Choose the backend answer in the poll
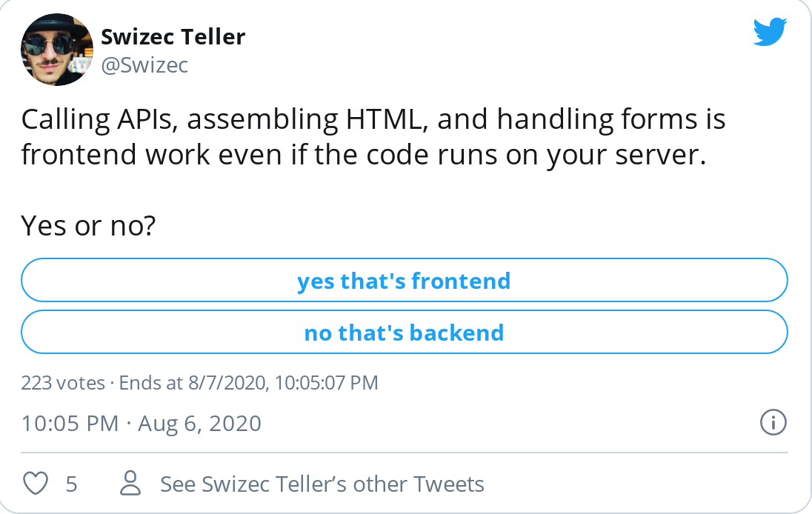 coord(405,332)
